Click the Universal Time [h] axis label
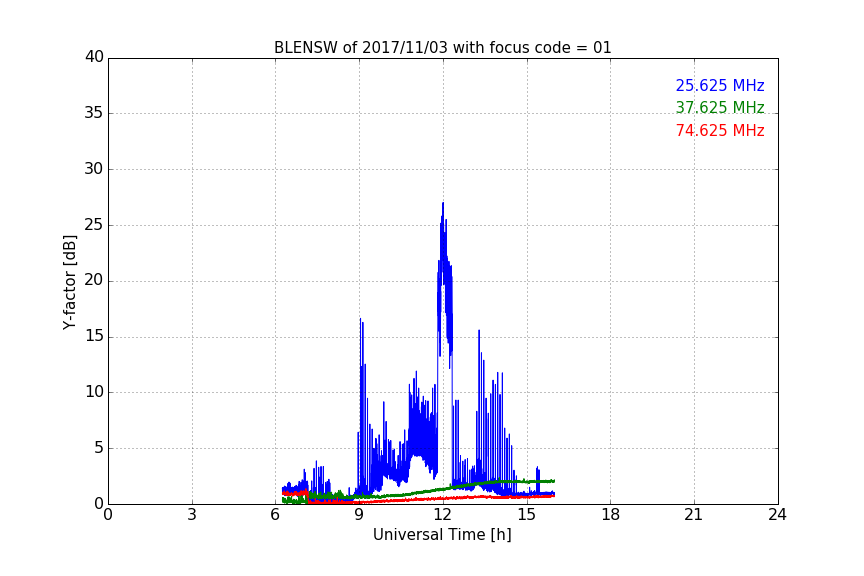 [x=442, y=535]
